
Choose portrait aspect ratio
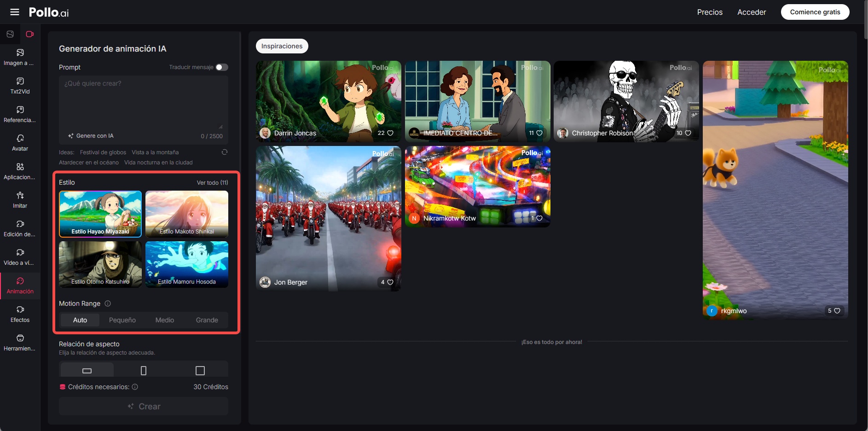(x=144, y=371)
